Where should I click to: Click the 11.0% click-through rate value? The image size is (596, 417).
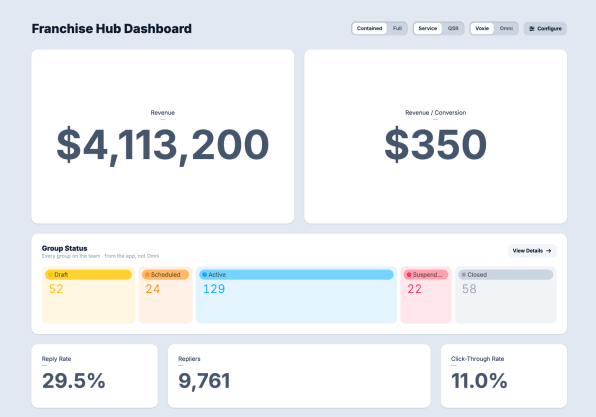(x=479, y=381)
